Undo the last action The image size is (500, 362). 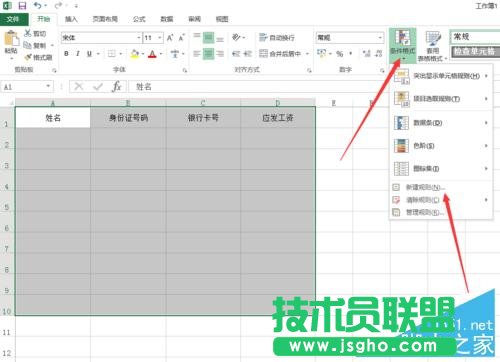(x=38, y=5)
